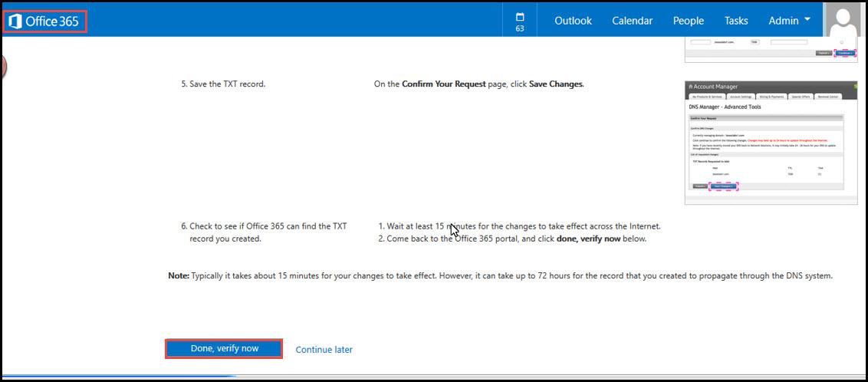The height and width of the screenshot is (382, 868).
Task: Click the Continue later link
Action: point(324,350)
